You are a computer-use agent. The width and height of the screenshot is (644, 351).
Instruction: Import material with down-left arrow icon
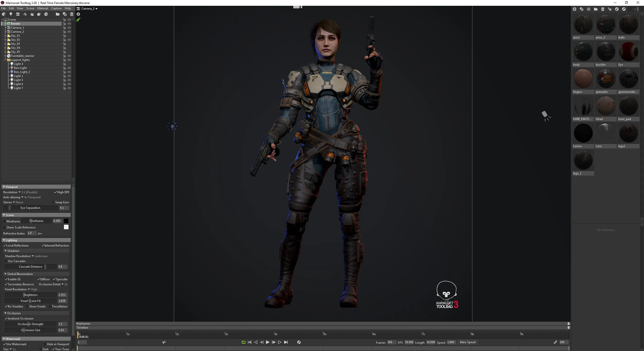click(617, 9)
